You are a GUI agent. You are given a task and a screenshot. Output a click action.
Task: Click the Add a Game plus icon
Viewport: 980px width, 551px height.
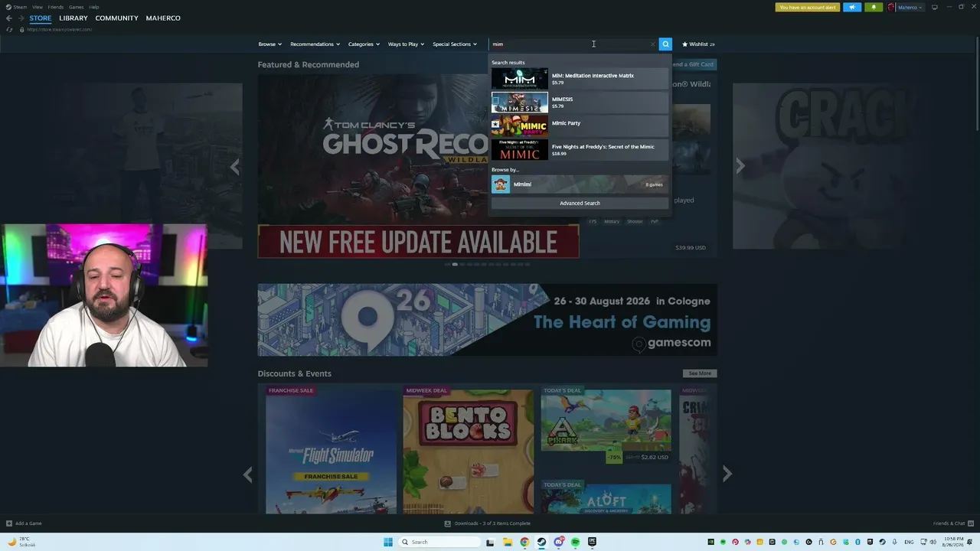click(x=9, y=523)
